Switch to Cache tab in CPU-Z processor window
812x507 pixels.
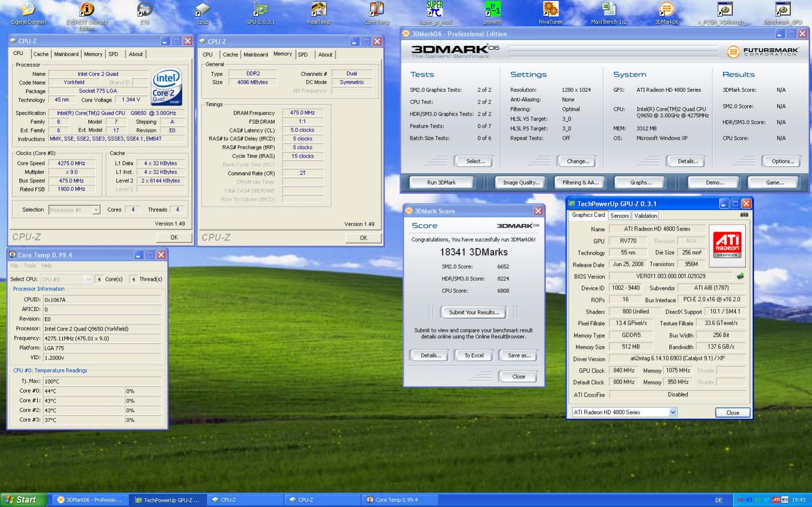41,54
